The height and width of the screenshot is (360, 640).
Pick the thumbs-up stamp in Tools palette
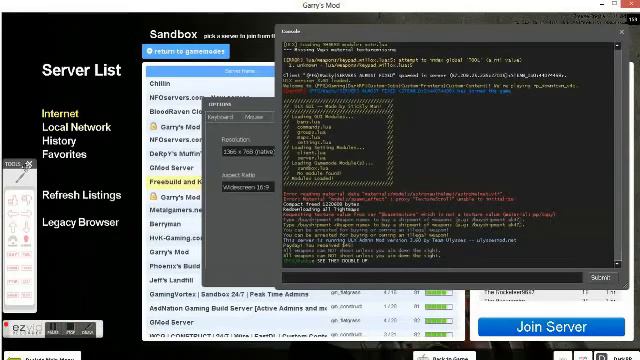[13, 200]
